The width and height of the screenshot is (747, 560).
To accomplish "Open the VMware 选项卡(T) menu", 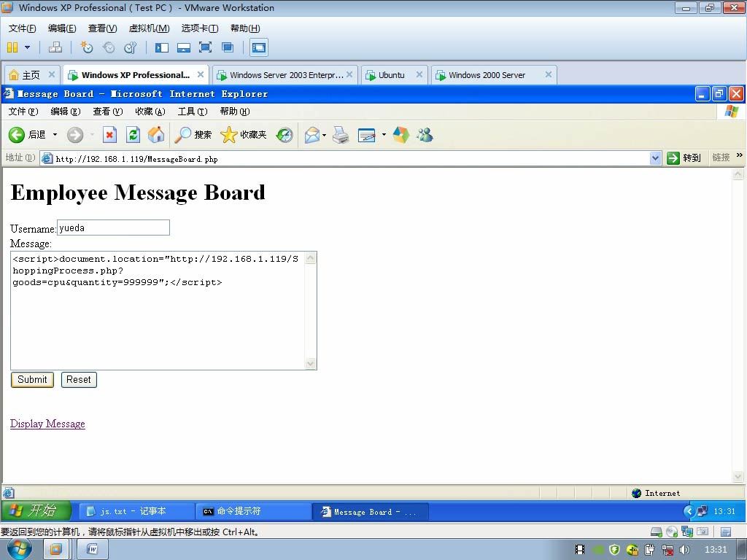I will [200, 28].
